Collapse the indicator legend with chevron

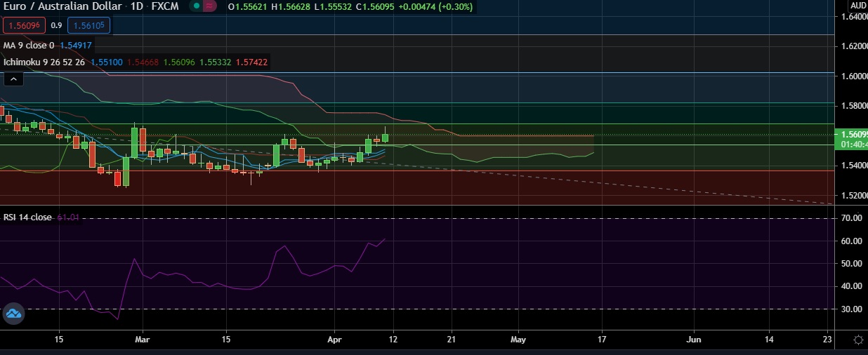point(14,79)
